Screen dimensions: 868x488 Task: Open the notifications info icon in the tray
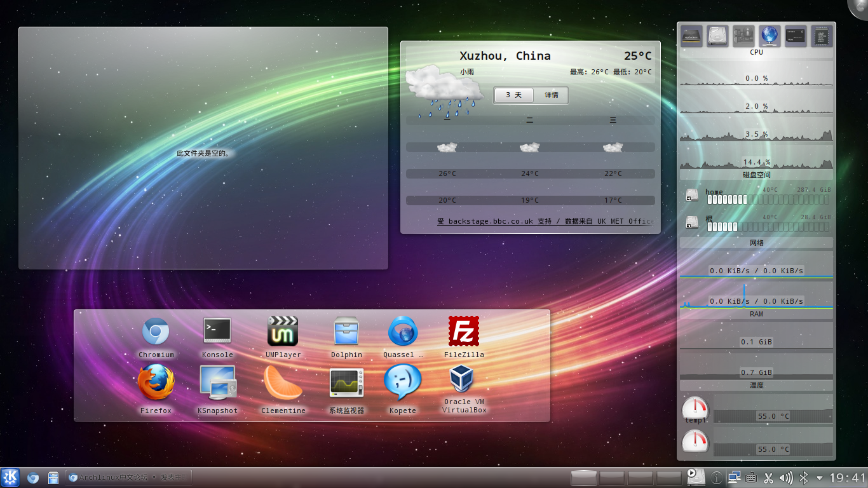pyautogui.click(x=717, y=478)
